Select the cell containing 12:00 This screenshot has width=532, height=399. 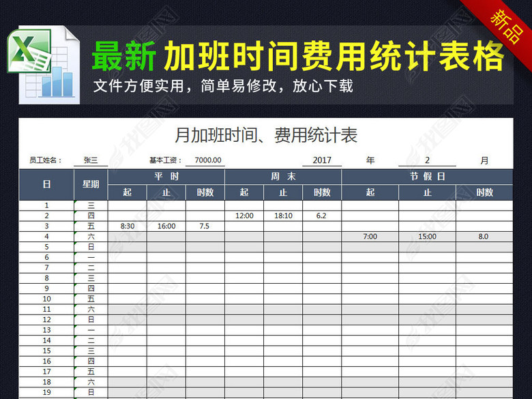244,216
